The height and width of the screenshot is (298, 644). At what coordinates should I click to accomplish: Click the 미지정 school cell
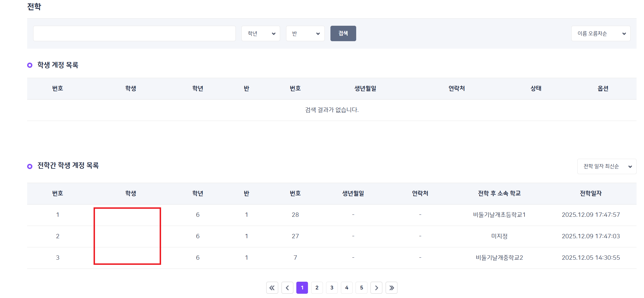point(499,236)
